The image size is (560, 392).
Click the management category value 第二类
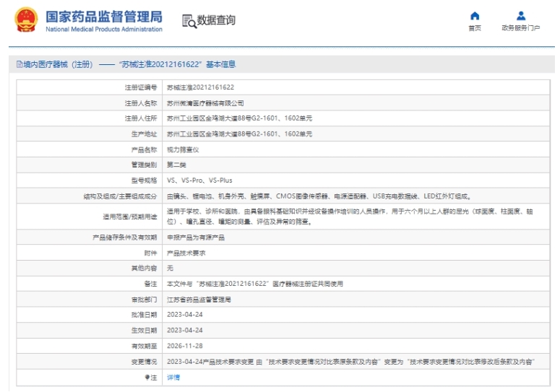click(x=176, y=165)
